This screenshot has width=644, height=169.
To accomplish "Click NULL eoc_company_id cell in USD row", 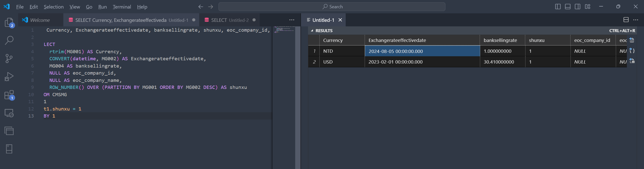I will [x=593, y=62].
